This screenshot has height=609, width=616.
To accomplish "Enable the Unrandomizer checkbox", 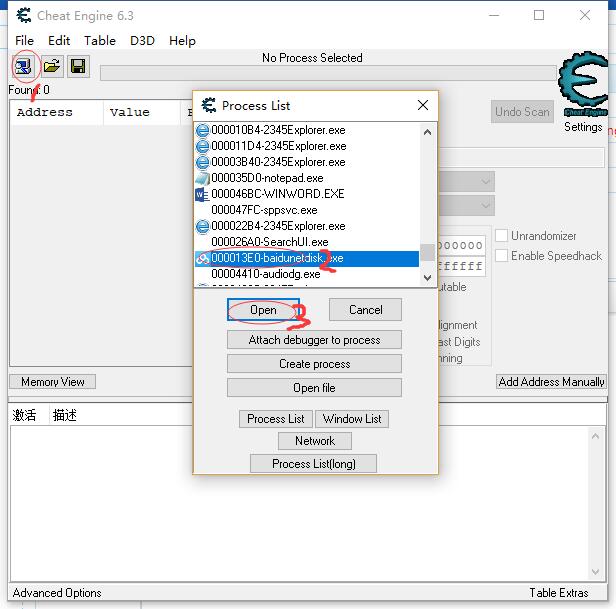I will pyautogui.click(x=502, y=236).
